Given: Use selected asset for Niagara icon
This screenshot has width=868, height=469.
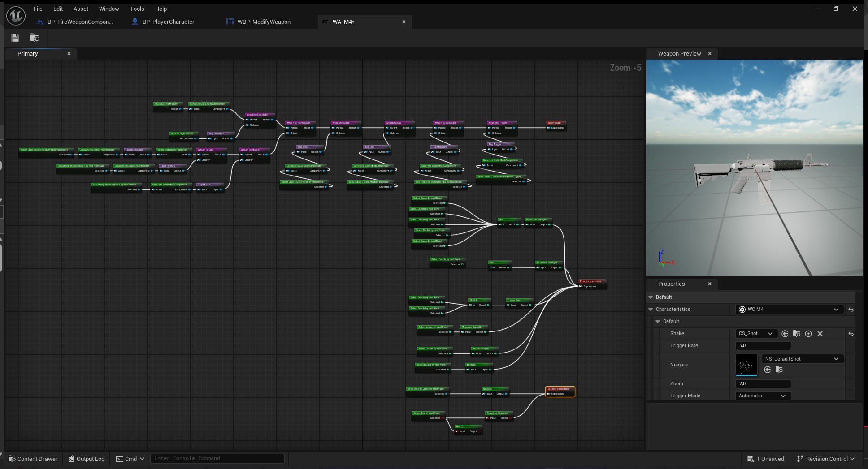Looking at the screenshot, I should tap(768, 370).
